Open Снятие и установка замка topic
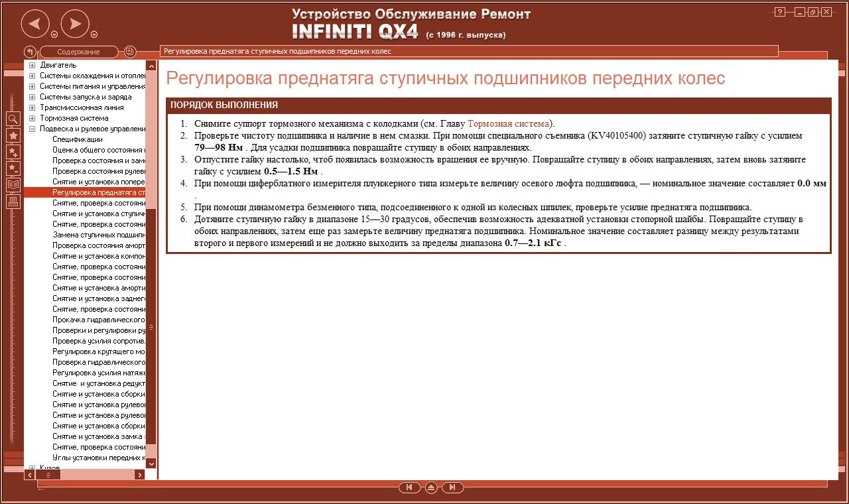This screenshot has width=849, height=504. [99, 436]
